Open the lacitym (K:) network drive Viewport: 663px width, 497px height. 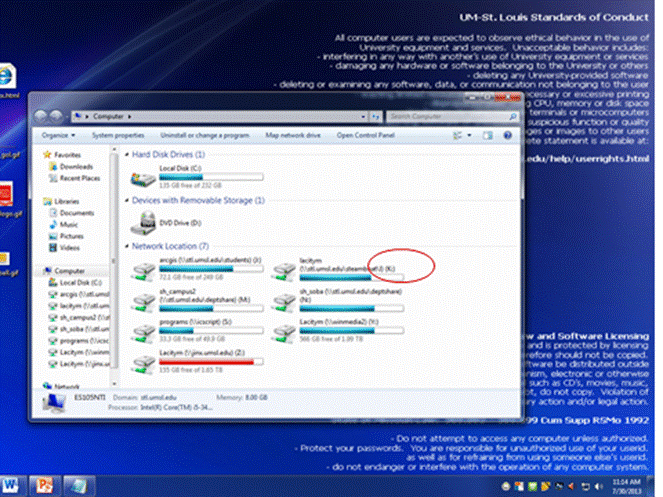coord(286,268)
